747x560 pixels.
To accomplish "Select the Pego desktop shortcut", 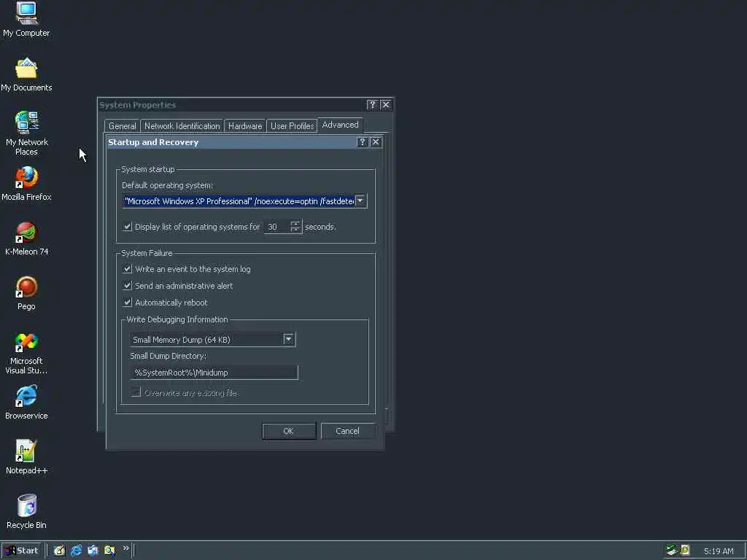I will (x=26, y=293).
